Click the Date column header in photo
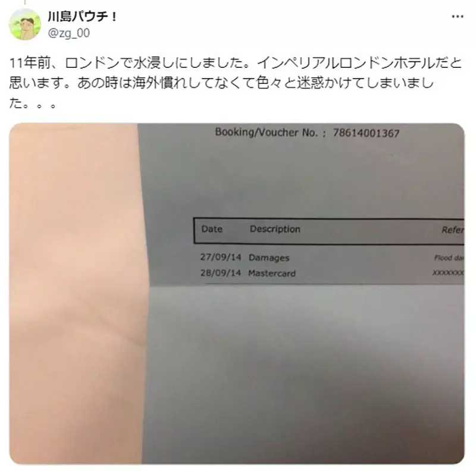 (x=212, y=229)
